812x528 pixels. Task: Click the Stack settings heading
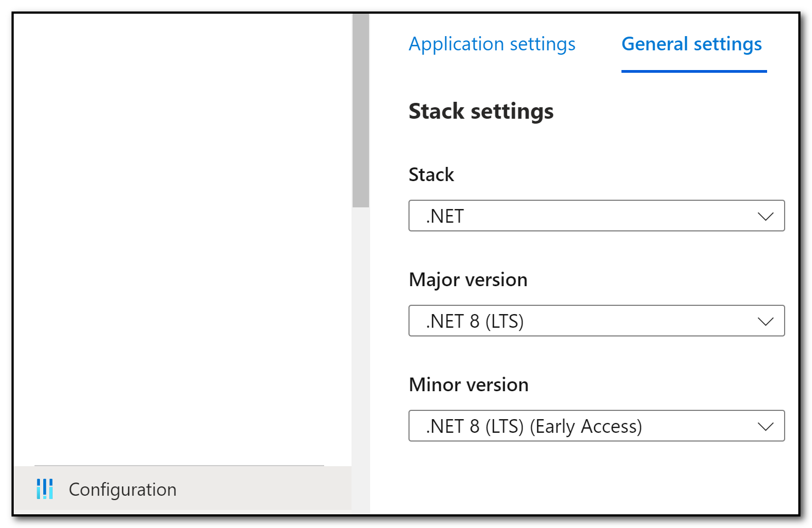tap(481, 112)
